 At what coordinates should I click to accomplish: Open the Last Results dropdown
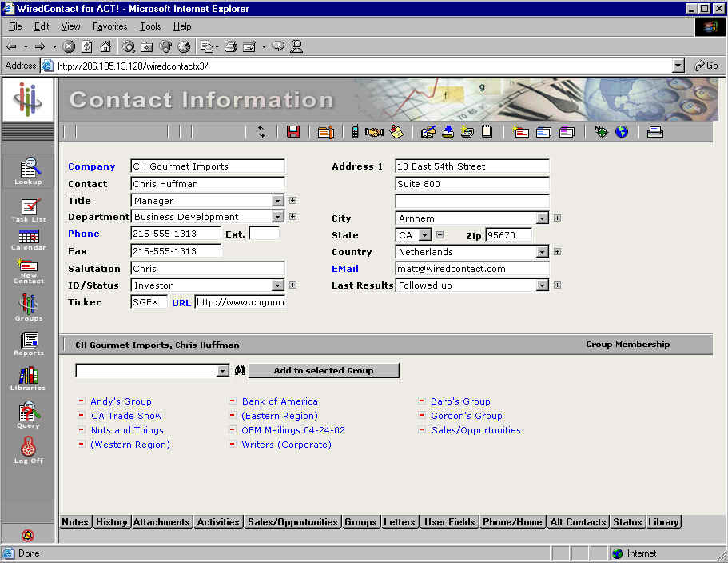coord(542,285)
